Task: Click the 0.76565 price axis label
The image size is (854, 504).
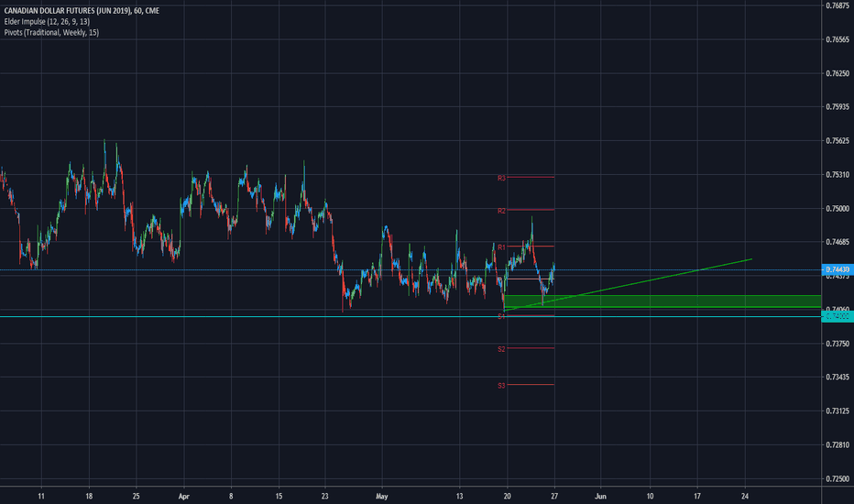Action: pyautogui.click(x=838, y=39)
